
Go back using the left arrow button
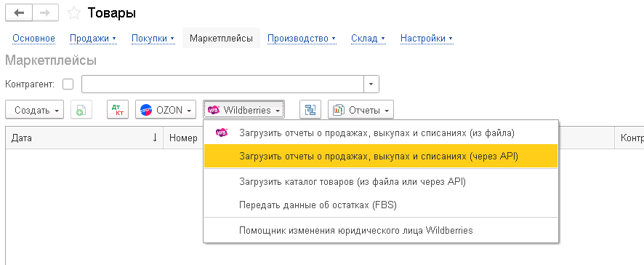tap(18, 13)
